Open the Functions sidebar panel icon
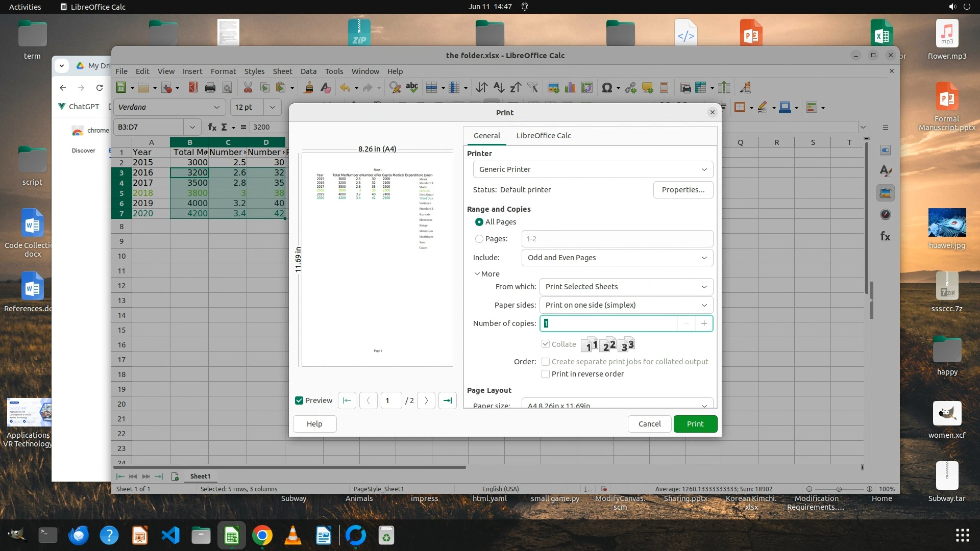 click(x=886, y=236)
